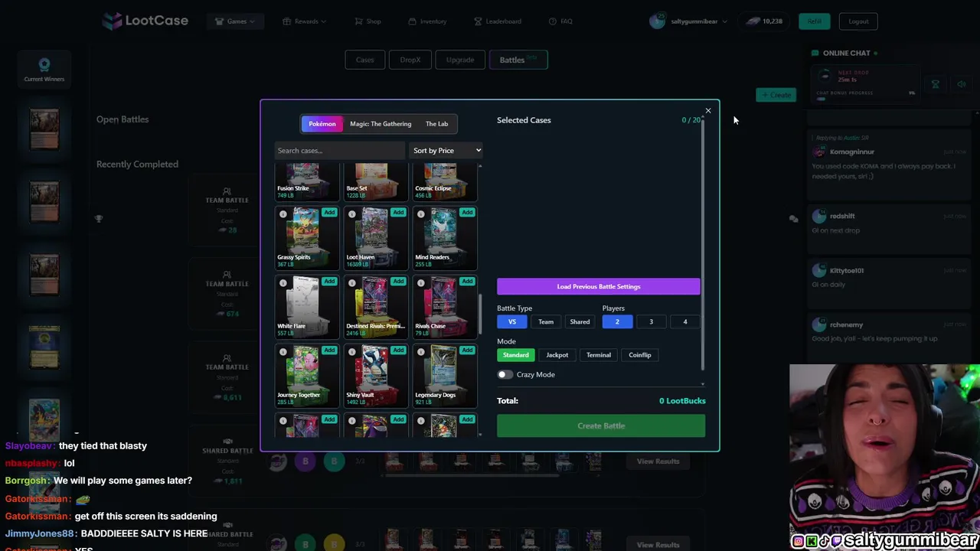Click the Create Battle button
The height and width of the screenshot is (551, 980).
tap(601, 425)
